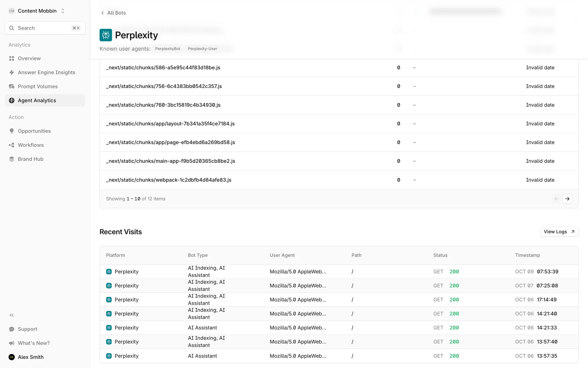Click the PerplexityBot user agent tag
Screen dimensions: 588x368
coord(168,49)
